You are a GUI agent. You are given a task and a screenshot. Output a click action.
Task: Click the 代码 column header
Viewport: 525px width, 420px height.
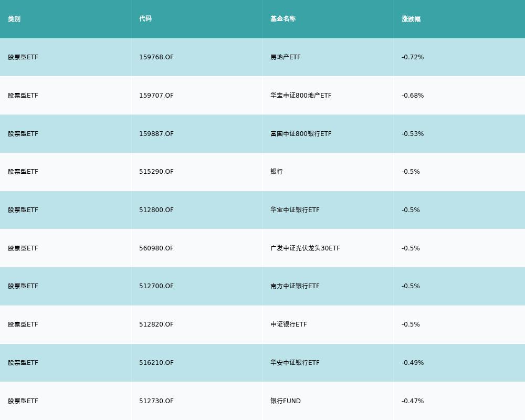pyautogui.click(x=145, y=19)
